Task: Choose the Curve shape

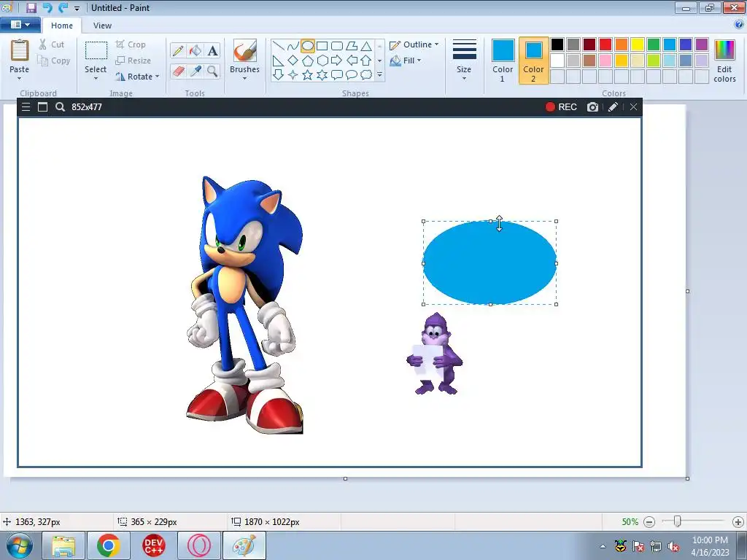Action: (293, 46)
